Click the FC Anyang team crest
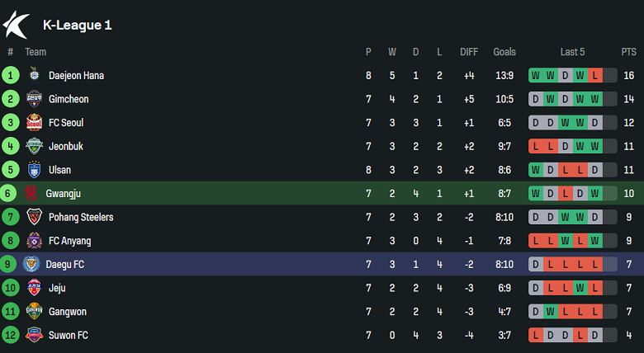This screenshot has width=644, height=353. coord(34,241)
